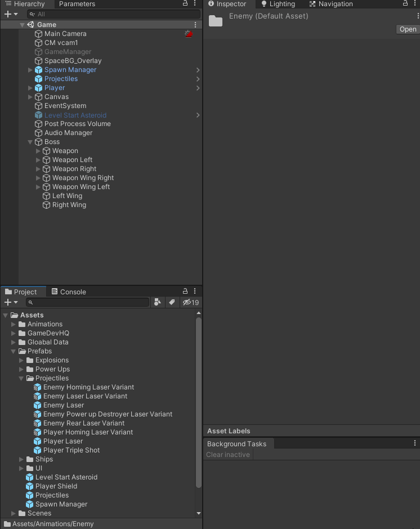Click the Right Wing cube icon
Viewport: 420px width, 529px height.
pyautogui.click(x=46, y=205)
